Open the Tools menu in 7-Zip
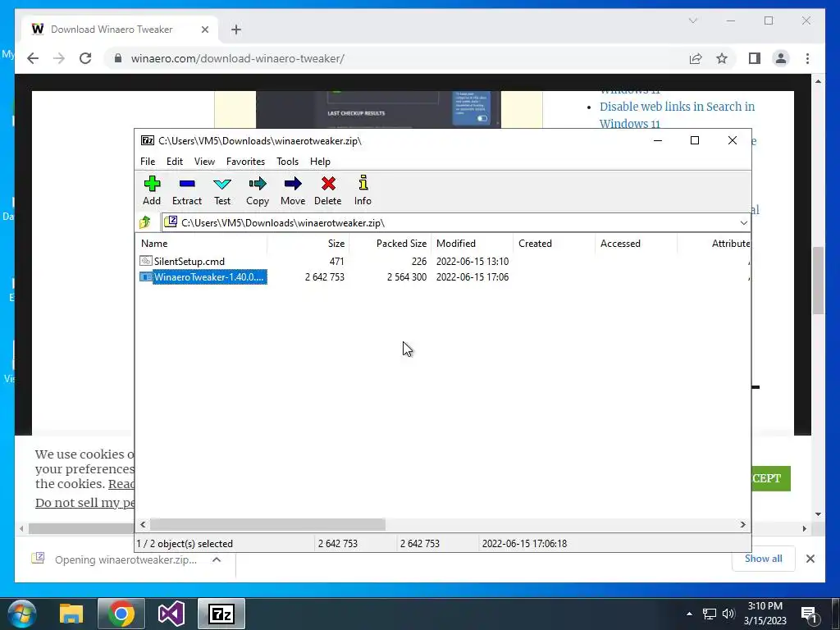Image resolution: width=840 pixels, height=630 pixels. coord(287,162)
